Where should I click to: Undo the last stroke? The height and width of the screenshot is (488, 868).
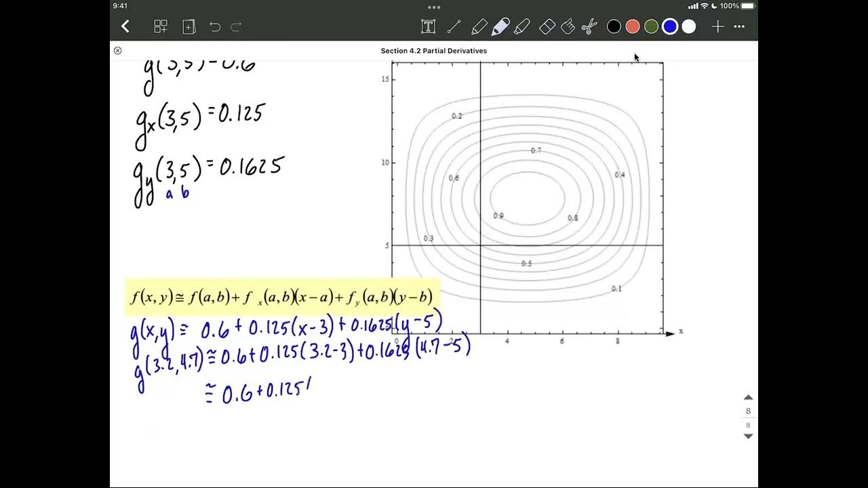[215, 26]
